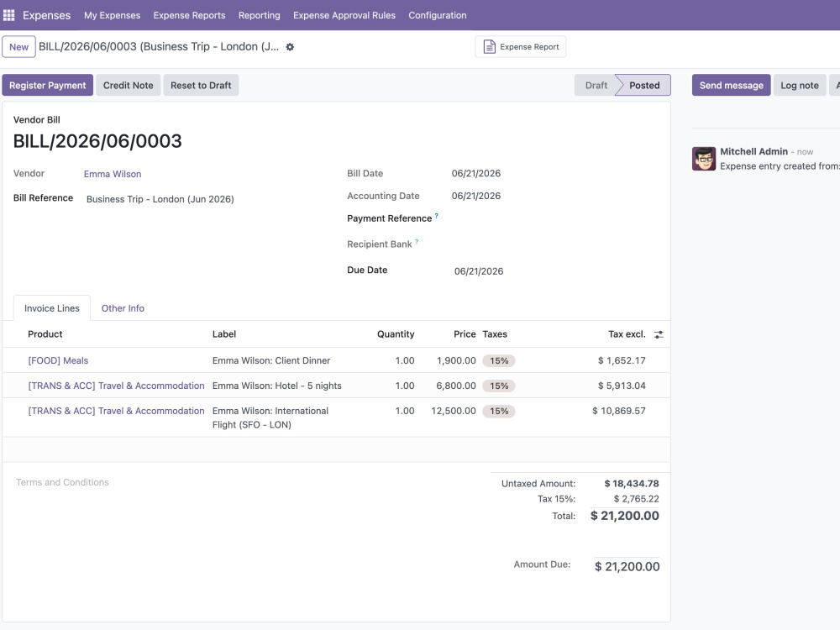The height and width of the screenshot is (630, 840).
Task: Sort by Product column header
Action: tap(45, 334)
